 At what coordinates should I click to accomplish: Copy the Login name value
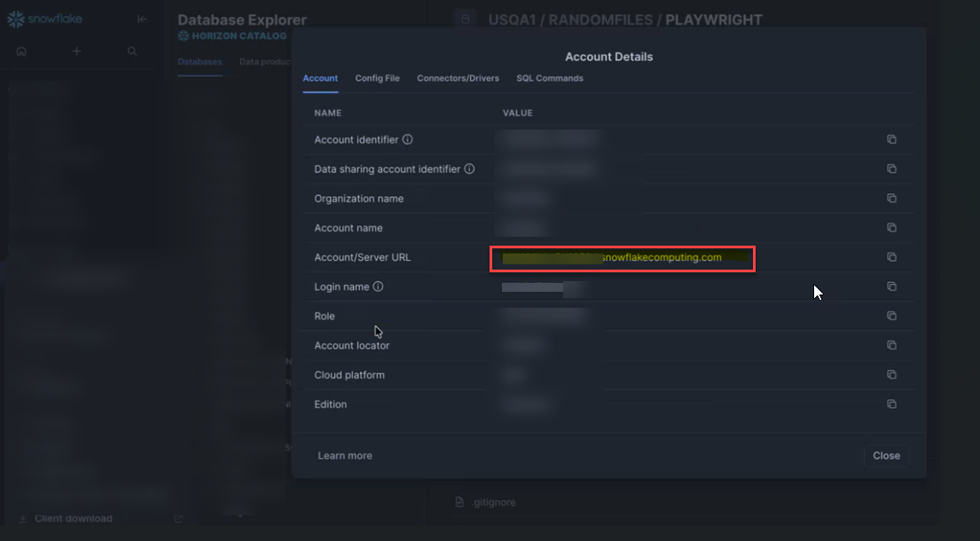point(891,286)
